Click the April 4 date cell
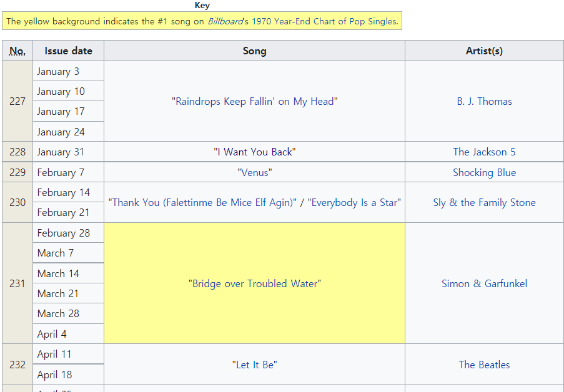564x392 pixels. click(x=68, y=334)
